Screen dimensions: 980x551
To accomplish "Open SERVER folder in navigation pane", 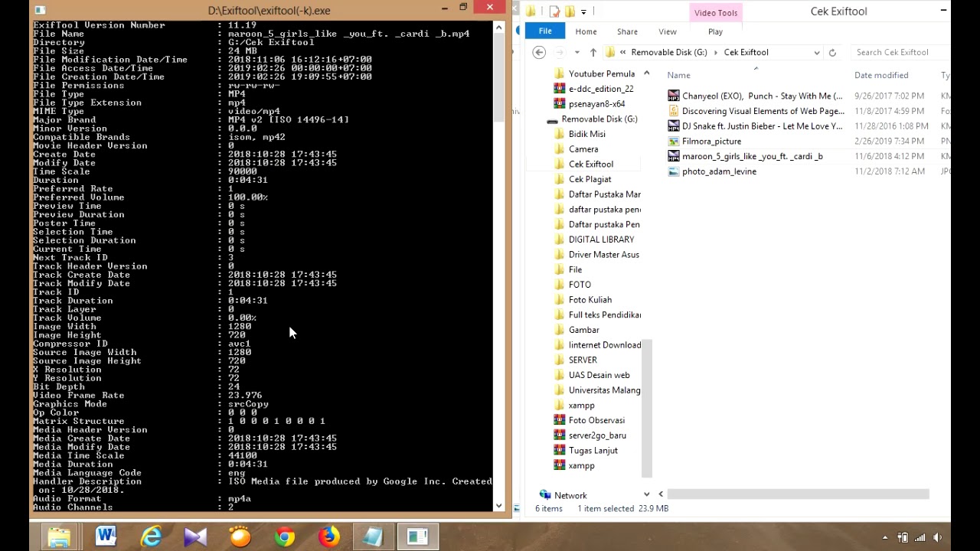I will pyautogui.click(x=576, y=360).
